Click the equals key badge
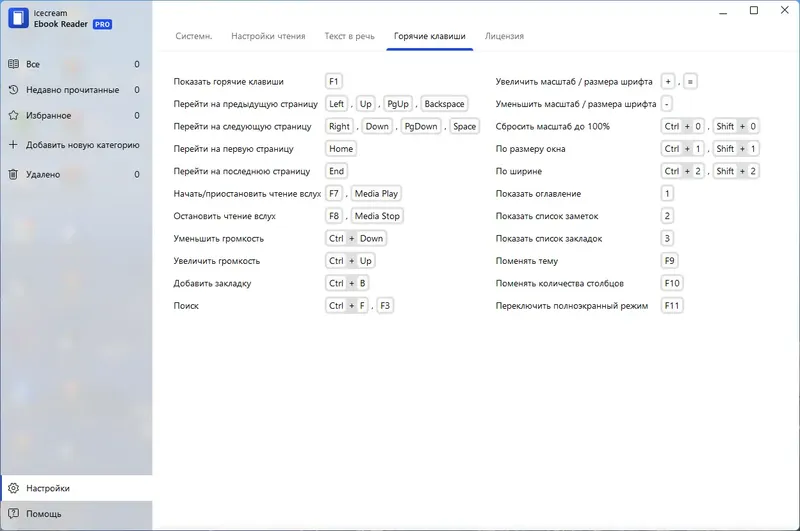 click(690, 82)
